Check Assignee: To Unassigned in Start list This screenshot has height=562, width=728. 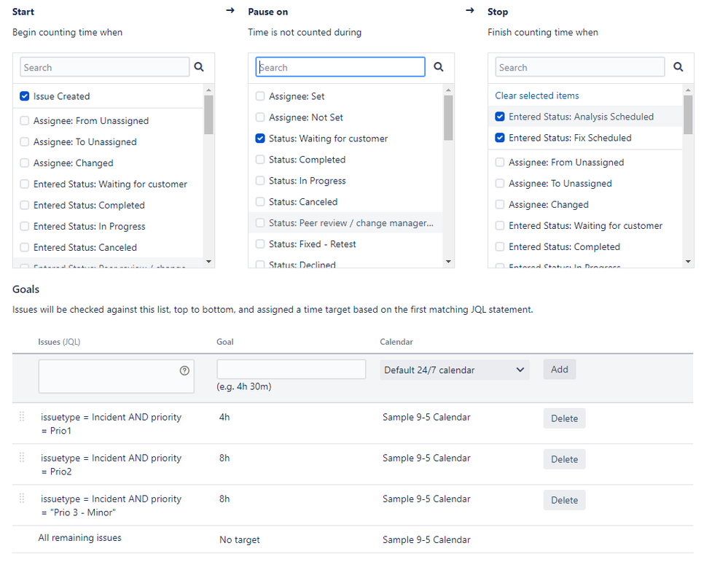pyautogui.click(x=25, y=141)
